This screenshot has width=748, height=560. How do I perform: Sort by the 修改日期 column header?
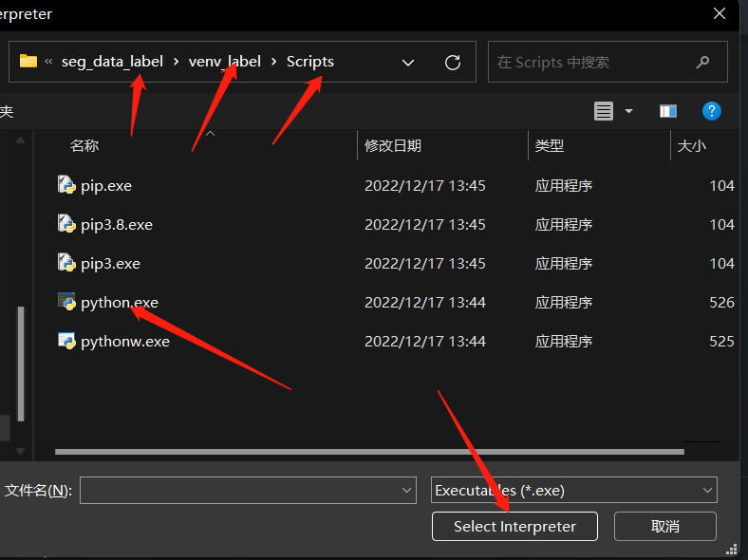pos(393,145)
